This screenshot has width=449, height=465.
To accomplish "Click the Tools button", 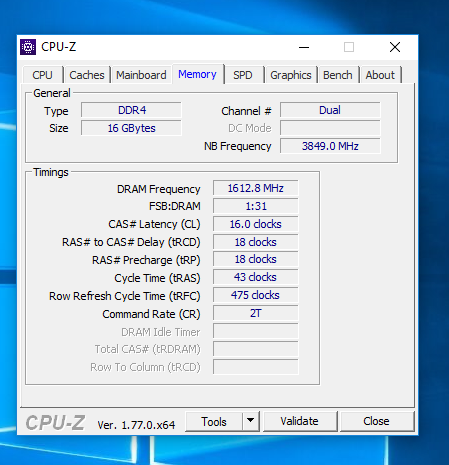I will click(x=214, y=422).
